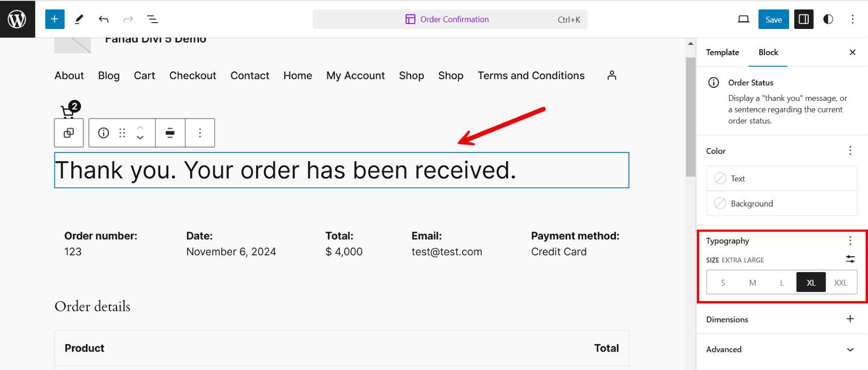
Task: Open the document overview list view
Action: [x=152, y=19]
